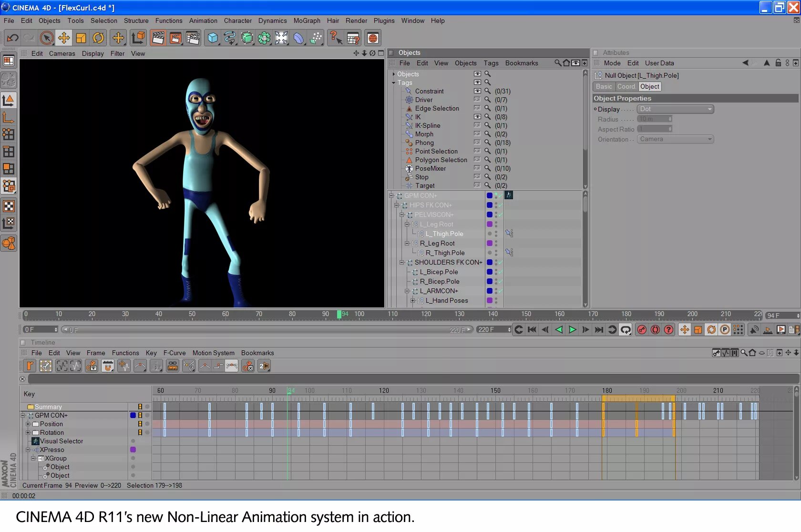Switch to the Basic tab

[604, 86]
